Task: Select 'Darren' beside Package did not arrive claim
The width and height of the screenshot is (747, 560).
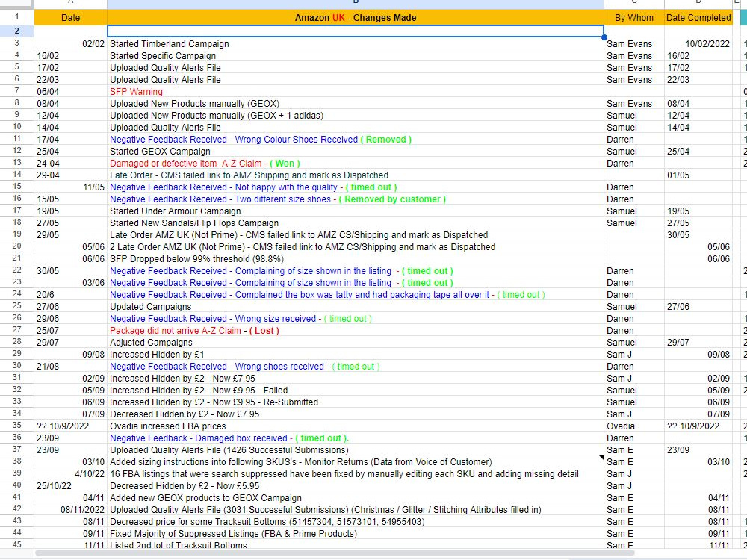Action: click(634, 331)
